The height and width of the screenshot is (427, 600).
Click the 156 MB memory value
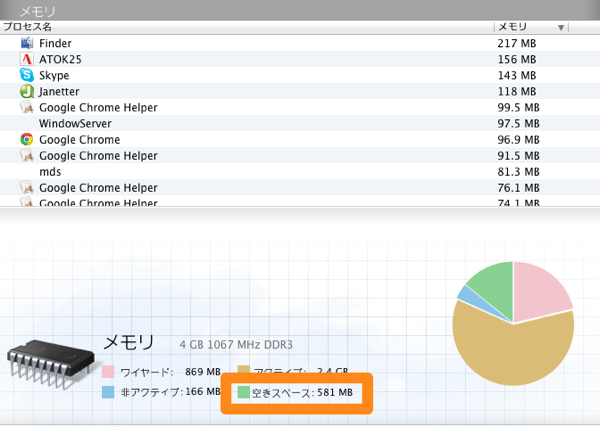coord(517,59)
